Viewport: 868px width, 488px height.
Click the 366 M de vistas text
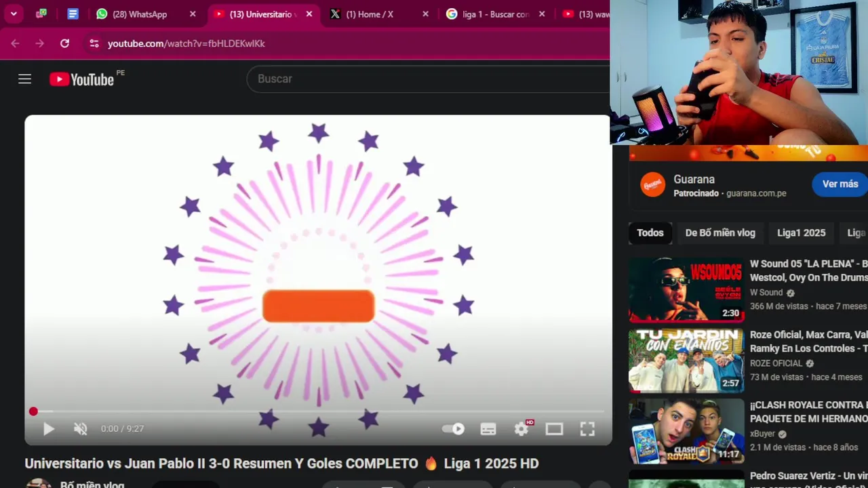click(779, 306)
